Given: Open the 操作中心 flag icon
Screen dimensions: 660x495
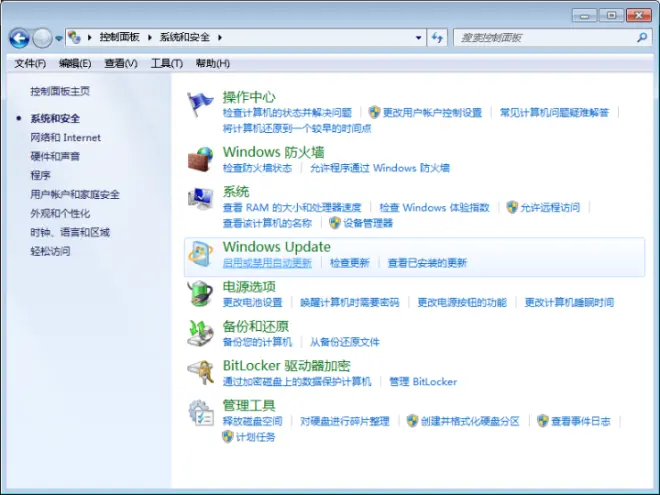Looking at the screenshot, I should point(200,104).
